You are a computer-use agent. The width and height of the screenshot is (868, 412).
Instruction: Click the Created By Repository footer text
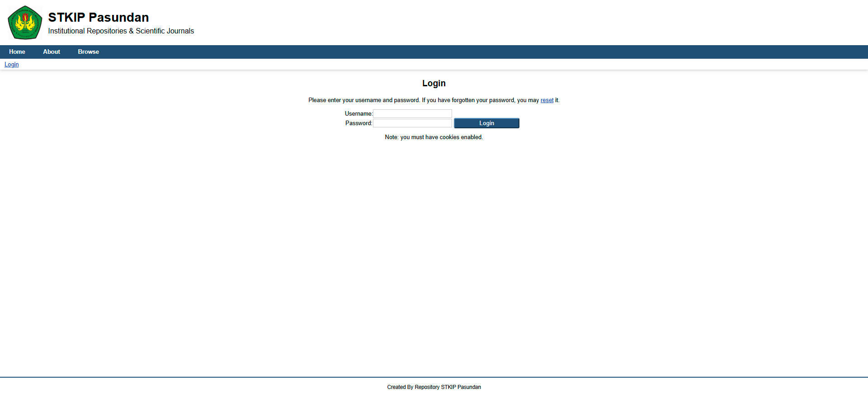pyautogui.click(x=434, y=387)
